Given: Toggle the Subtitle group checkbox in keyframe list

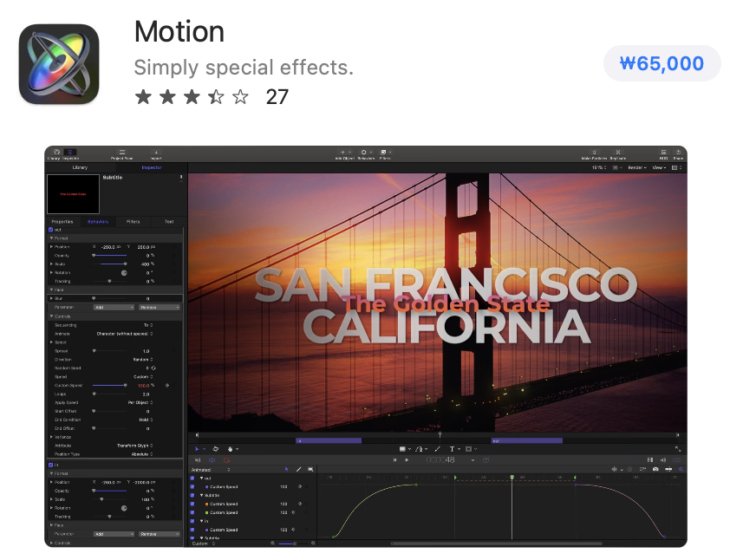Looking at the screenshot, I should [x=192, y=495].
